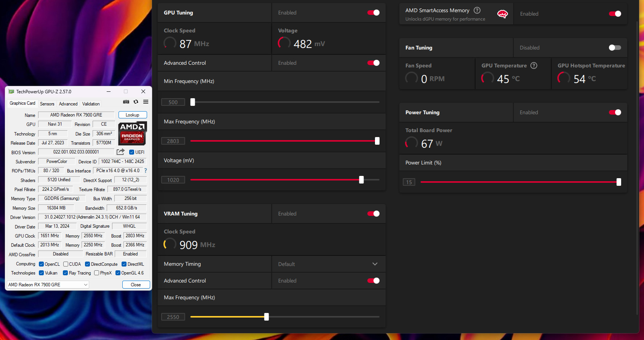Click the Voltage (mV) slider handle

coord(361,180)
